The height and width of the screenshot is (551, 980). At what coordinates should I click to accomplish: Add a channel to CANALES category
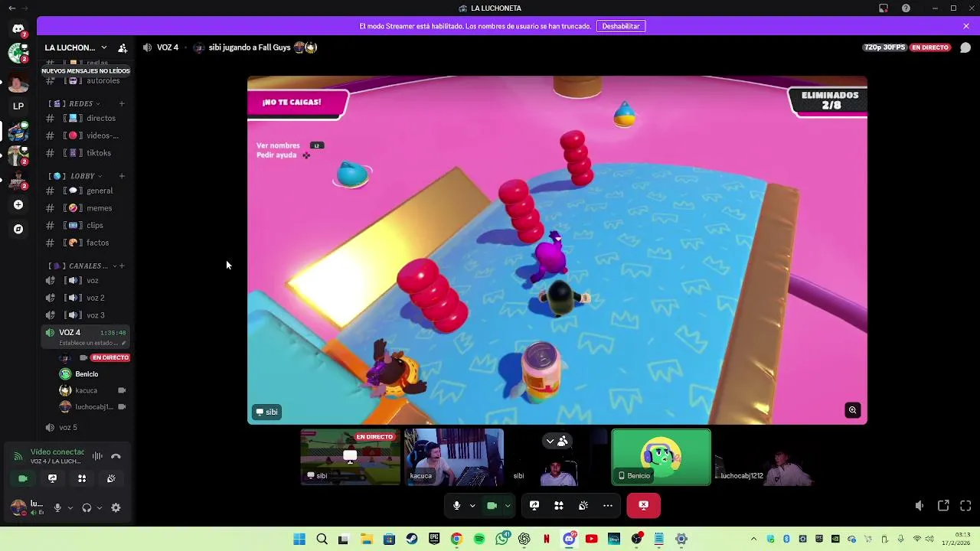(122, 266)
